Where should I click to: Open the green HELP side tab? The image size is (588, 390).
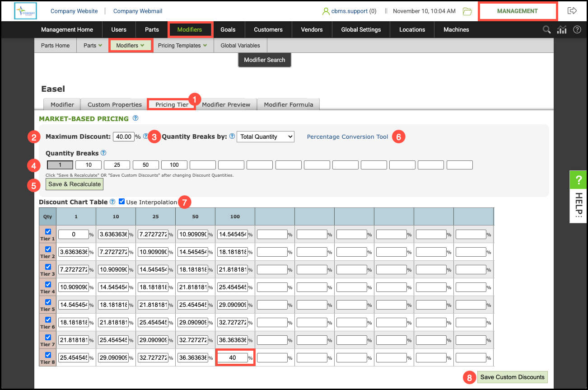tap(578, 197)
